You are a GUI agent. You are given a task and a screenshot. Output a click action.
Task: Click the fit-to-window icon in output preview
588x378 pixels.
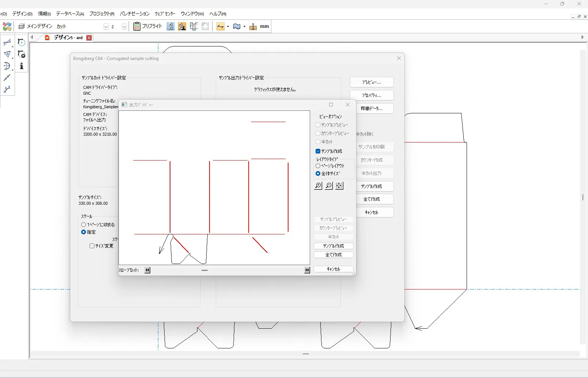(x=339, y=186)
